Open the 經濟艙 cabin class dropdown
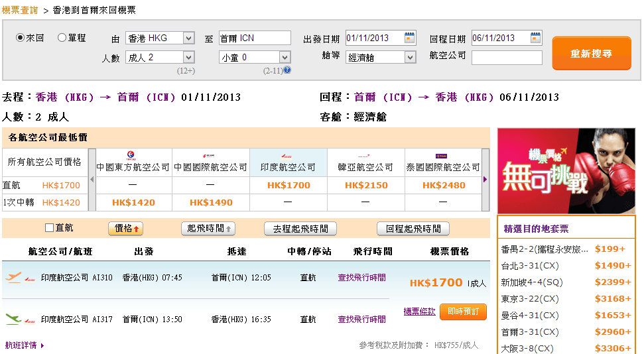This screenshot has height=354, width=644. point(410,58)
